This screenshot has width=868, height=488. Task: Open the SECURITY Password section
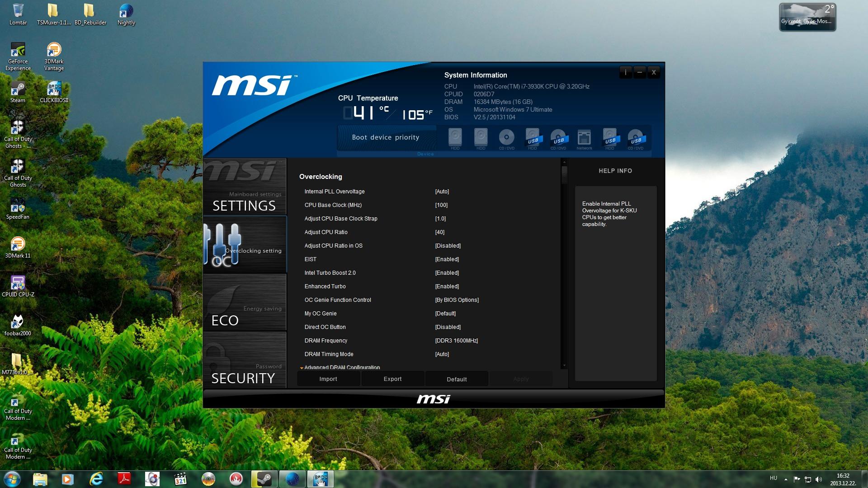[x=245, y=360]
